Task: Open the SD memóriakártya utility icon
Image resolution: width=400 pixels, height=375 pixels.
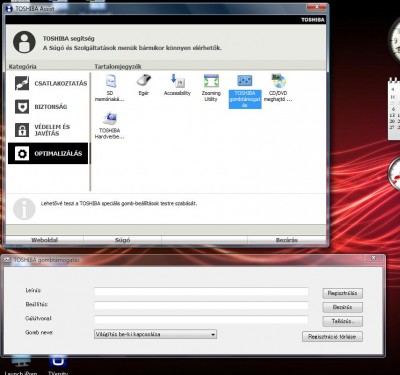Action: [110, 88]
